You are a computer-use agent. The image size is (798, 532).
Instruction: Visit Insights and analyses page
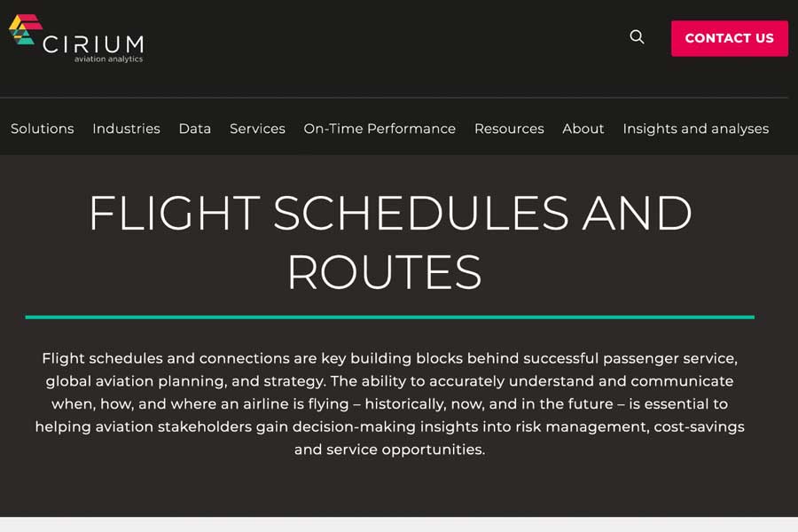[x=696, y=129]
